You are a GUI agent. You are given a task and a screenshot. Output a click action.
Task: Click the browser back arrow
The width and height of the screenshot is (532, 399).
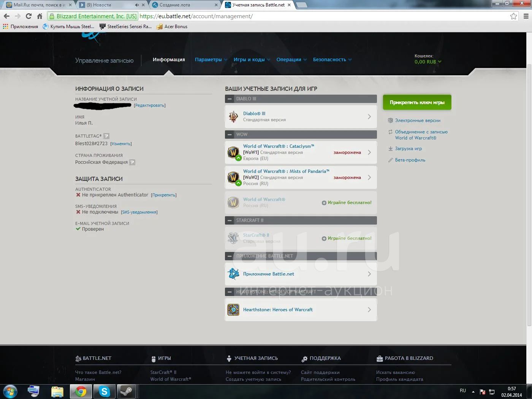6,16
